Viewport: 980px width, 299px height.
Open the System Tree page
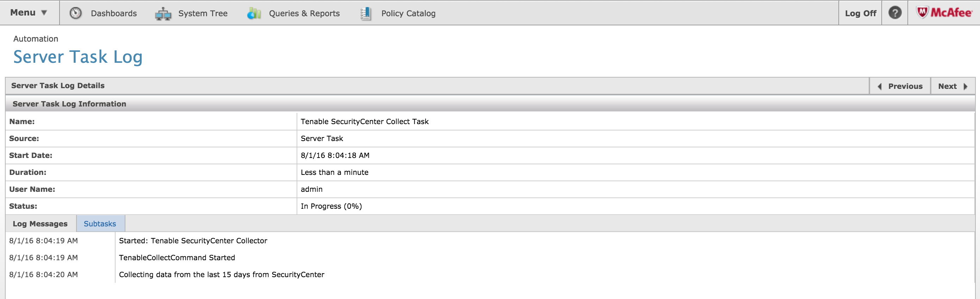click(203, 13)
